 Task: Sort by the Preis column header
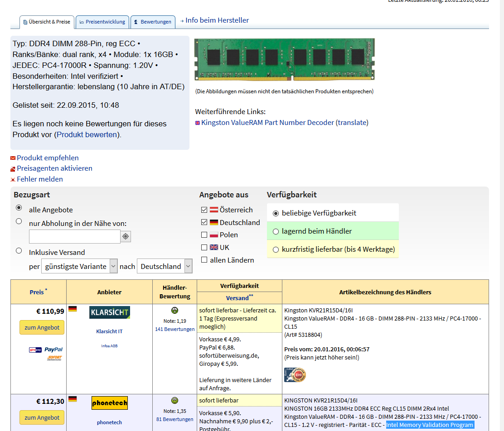pos(37,292)
